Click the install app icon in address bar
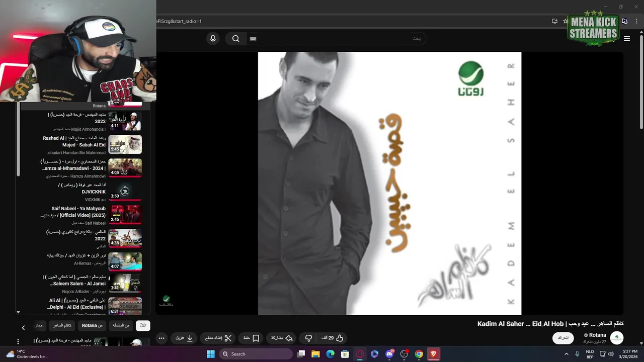 554,21
